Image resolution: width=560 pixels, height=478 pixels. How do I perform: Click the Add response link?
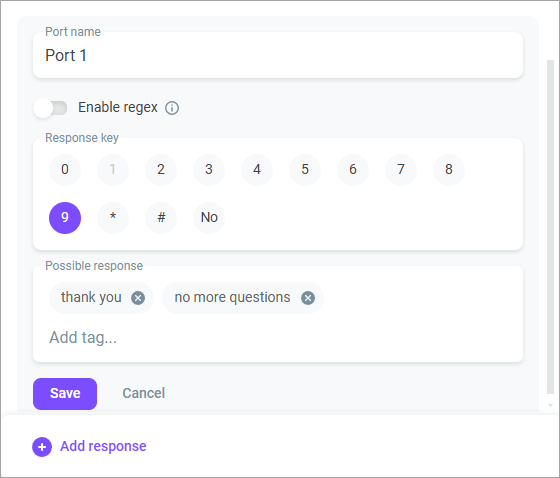click(103, 446)
